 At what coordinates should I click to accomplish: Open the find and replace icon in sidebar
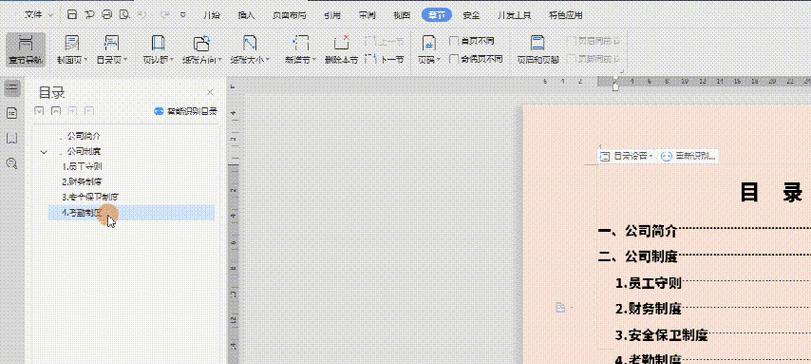[12, 164]
